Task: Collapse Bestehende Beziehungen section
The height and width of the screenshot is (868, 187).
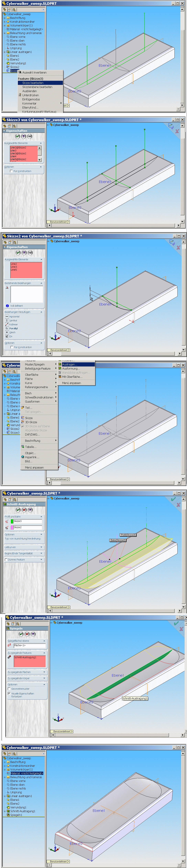Action: 41,283
